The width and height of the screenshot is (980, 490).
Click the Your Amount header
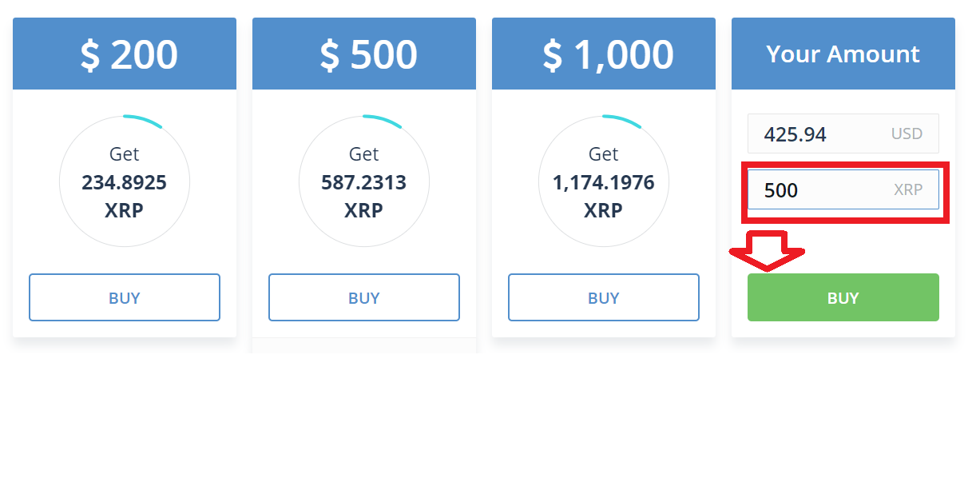(x=843, y=54)
